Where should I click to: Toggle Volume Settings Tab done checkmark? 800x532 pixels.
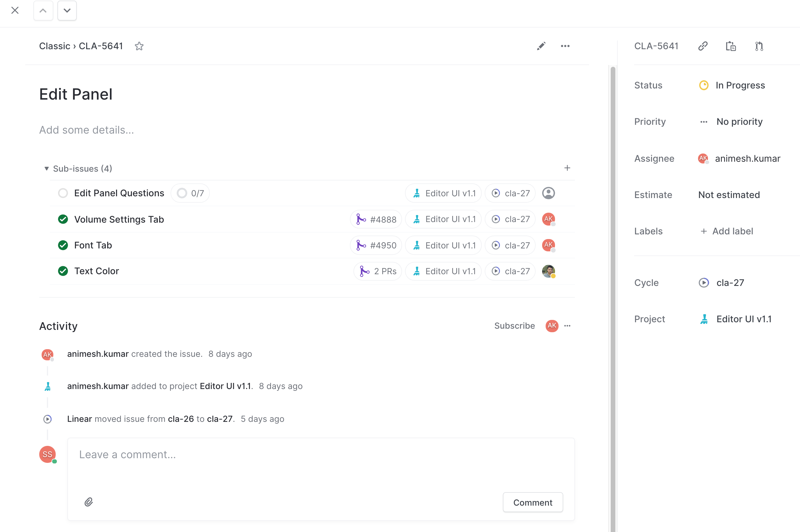pos(63,219)
